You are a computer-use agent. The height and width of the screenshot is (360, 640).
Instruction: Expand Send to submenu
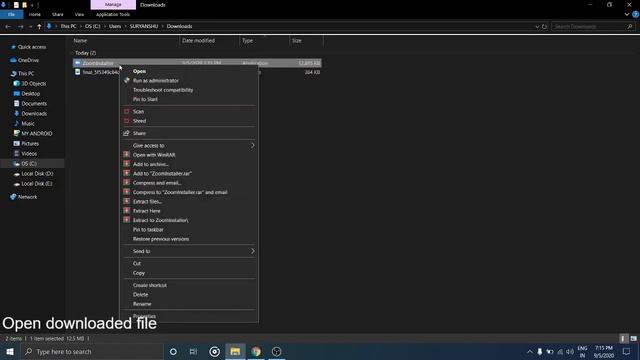click(x=189, y=251)
